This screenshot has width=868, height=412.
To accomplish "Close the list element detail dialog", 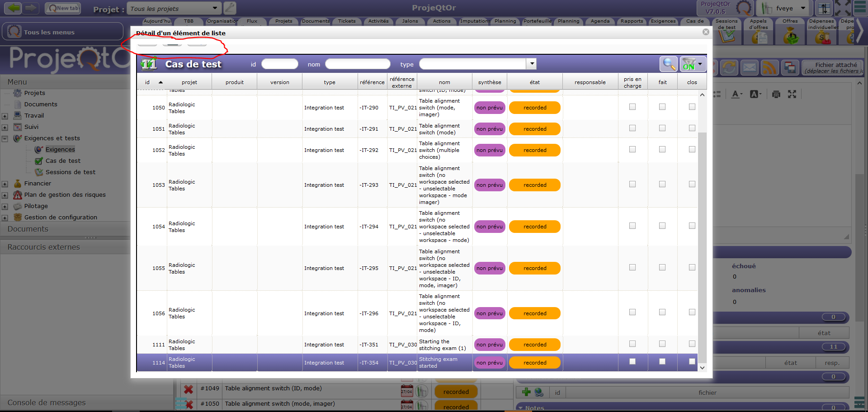I will pyautogui.click(x=706, y=32).
